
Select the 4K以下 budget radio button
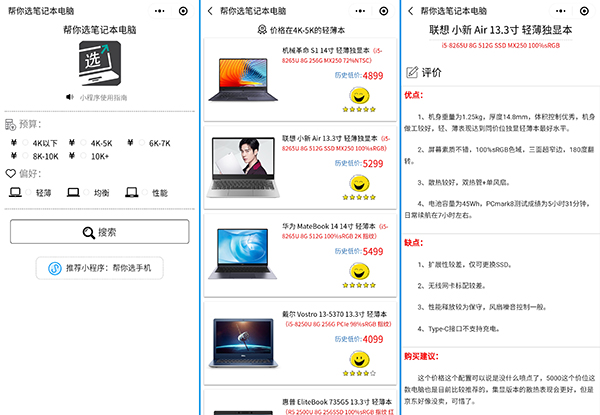click(x=25, y=143)
